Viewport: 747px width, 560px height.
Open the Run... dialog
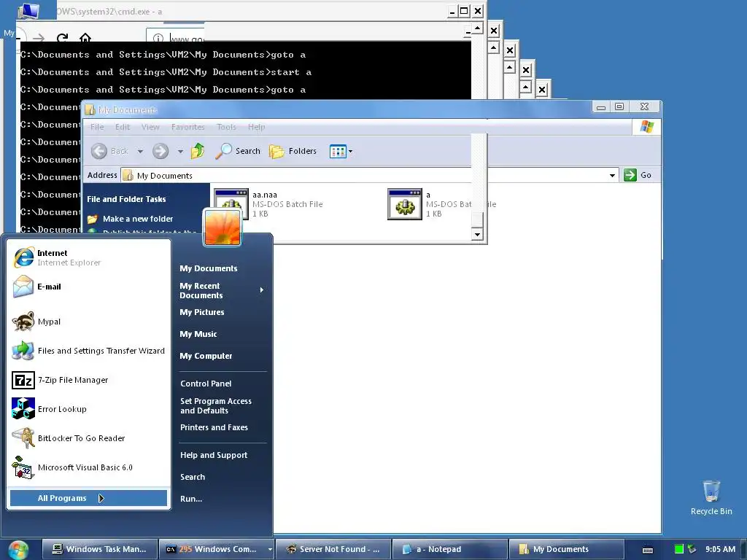pos(191,499)
